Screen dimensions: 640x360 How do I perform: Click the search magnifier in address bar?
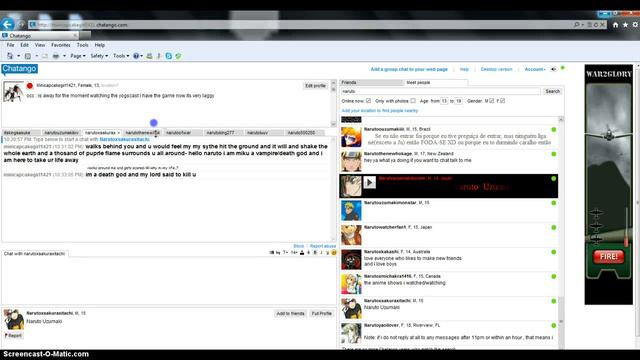pyautogui.click(x=576, y=25)
